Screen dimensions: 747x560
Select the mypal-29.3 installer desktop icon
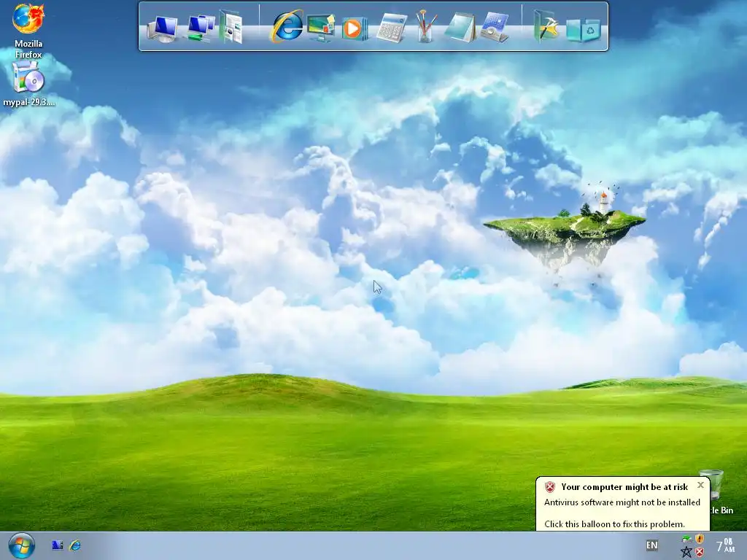point(28,85)
